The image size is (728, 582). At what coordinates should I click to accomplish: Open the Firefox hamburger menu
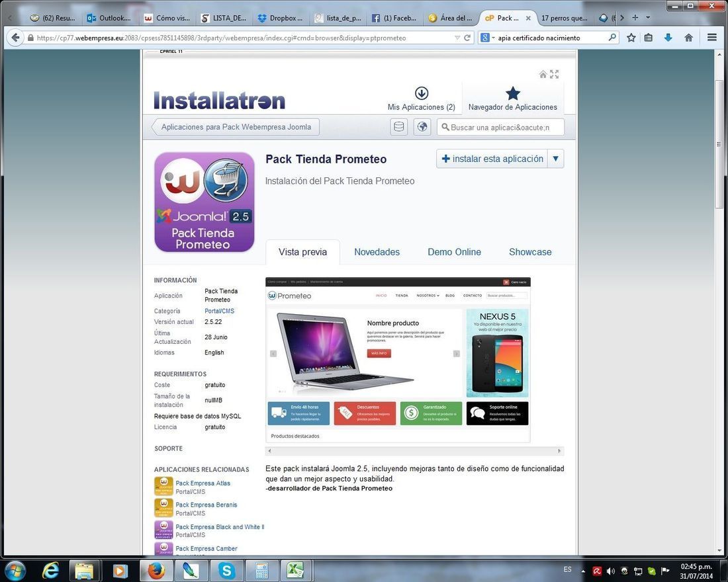(x=711, y=38)
